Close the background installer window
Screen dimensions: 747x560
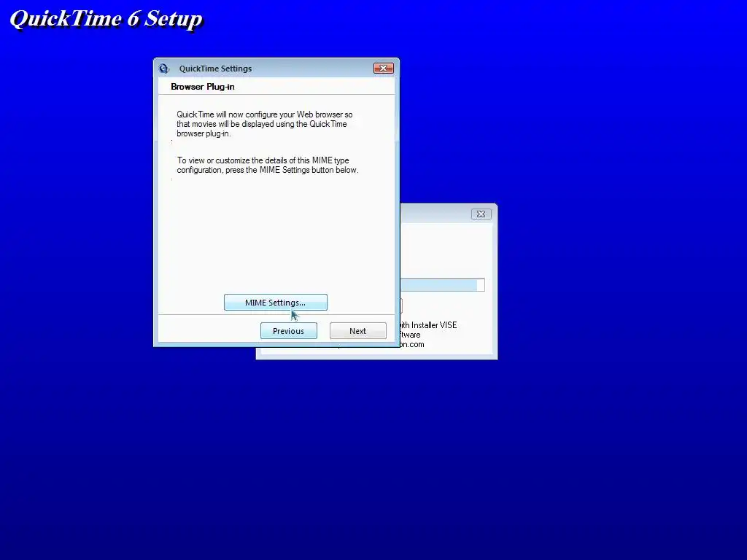[481, 214]
